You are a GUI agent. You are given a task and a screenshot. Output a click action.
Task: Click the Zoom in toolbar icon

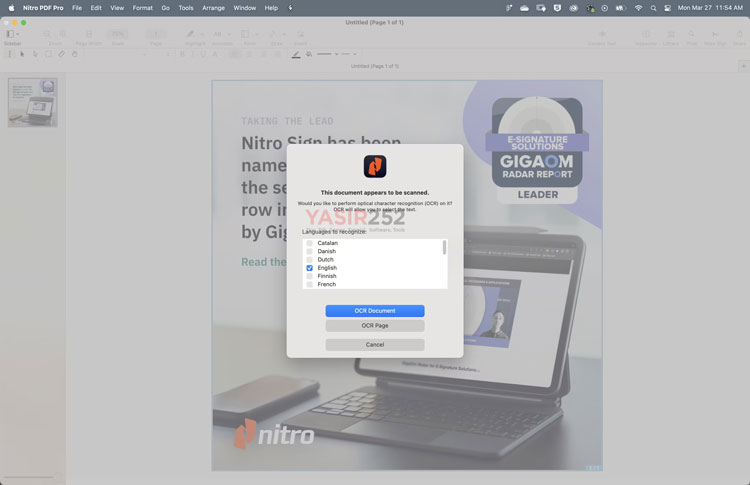coord(63,34)
